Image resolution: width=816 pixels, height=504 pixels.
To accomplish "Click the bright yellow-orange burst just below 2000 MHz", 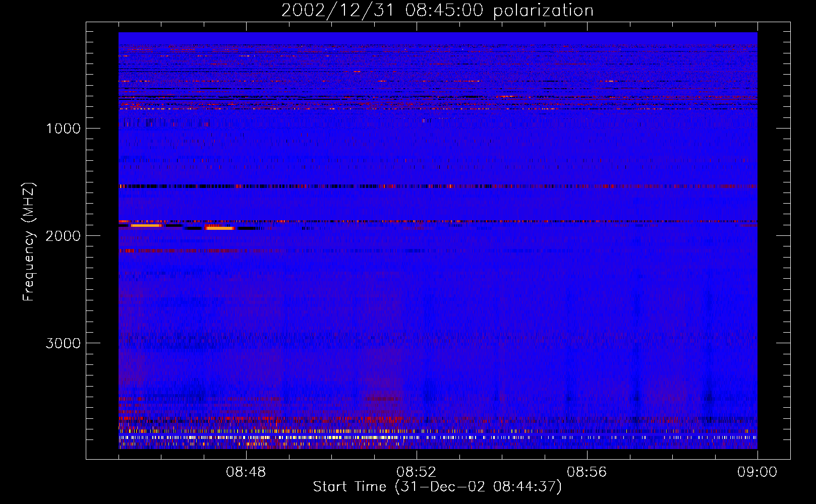I will (x=219, y=228).
